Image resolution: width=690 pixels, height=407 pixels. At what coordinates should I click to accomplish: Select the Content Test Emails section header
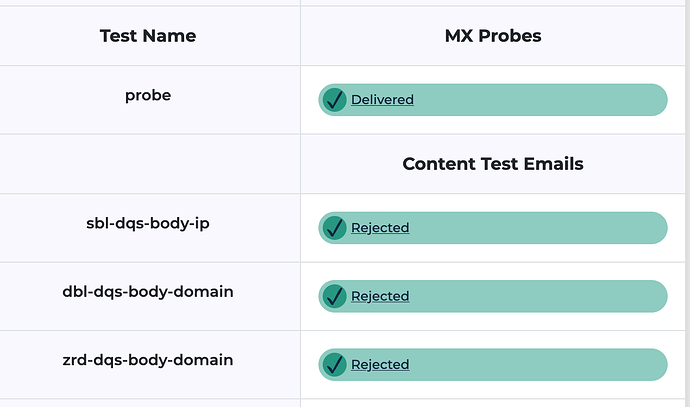pos(493,164)
